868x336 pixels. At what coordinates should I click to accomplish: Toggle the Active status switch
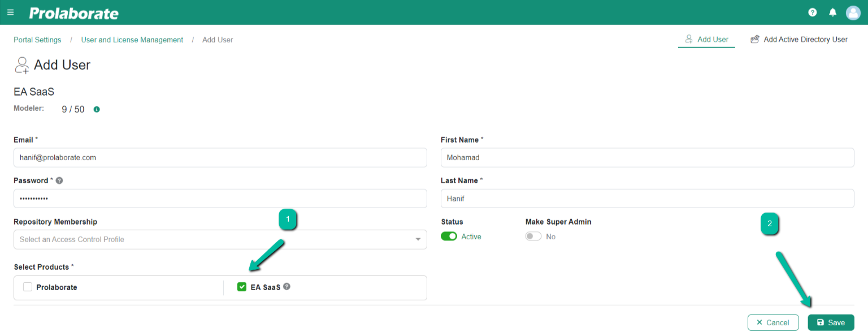[449, 236]
